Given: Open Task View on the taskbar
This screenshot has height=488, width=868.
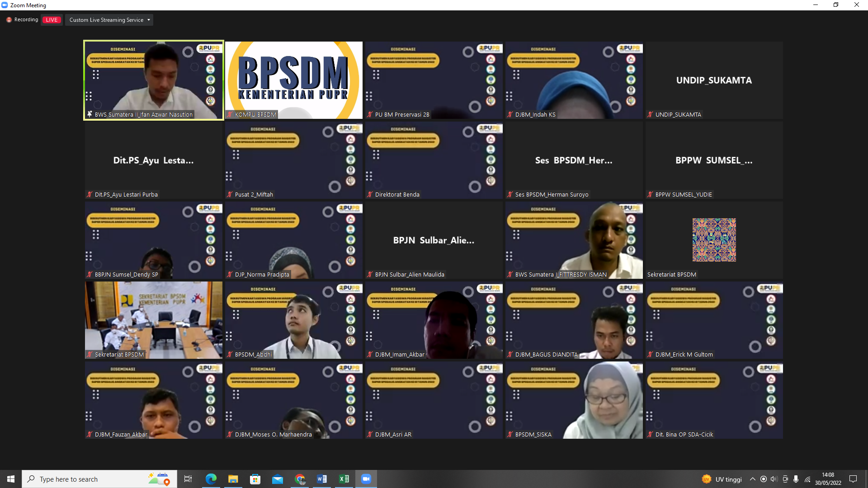Looking at the screenshot, I should (x=188, y=479).
